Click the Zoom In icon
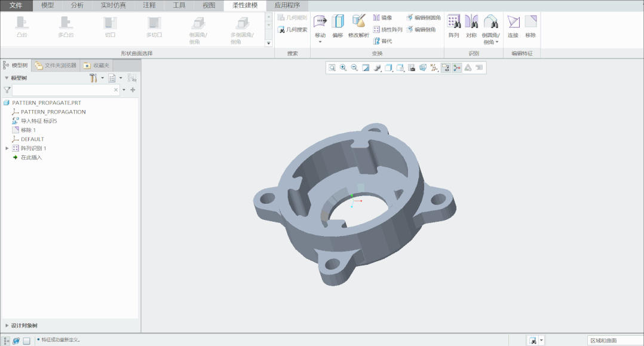Screen dimensions: 644x346 point(343,68)
